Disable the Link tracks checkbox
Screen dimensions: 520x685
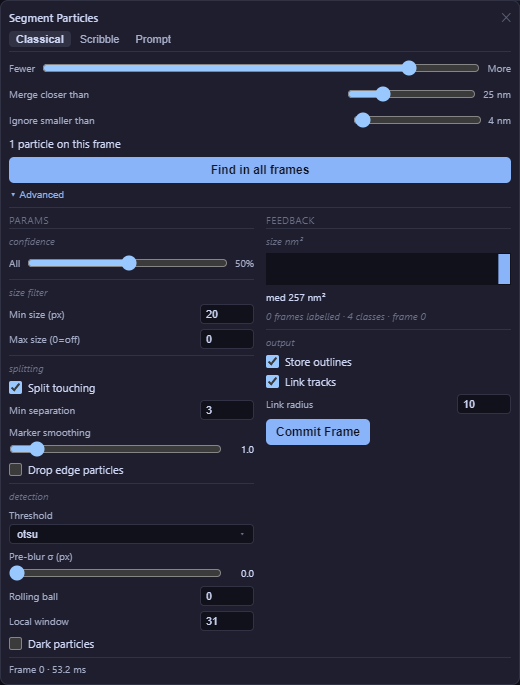click(x=273, y=382)
